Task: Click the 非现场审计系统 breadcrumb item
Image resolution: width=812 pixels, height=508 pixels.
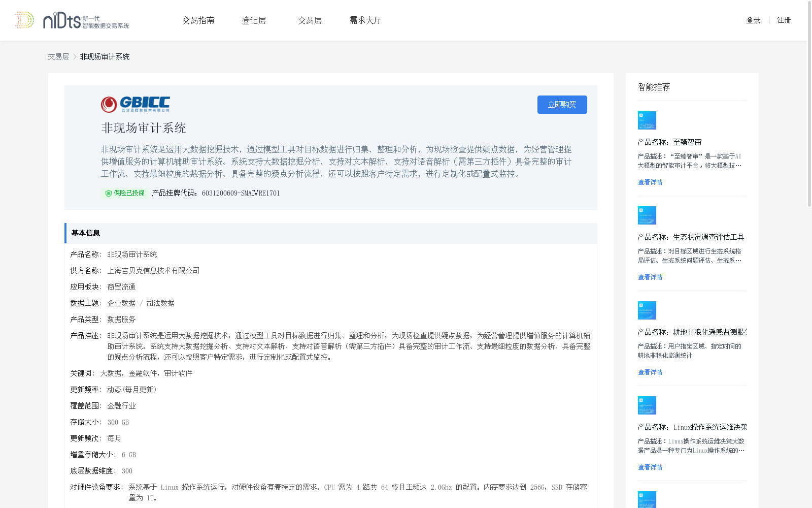Action: (x=105, y=57)
